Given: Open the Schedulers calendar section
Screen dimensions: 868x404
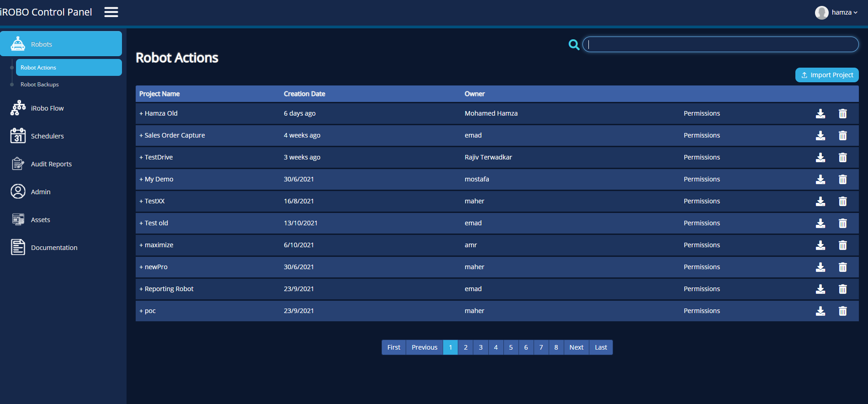Looking at the screenshot, I should point(47,136).
